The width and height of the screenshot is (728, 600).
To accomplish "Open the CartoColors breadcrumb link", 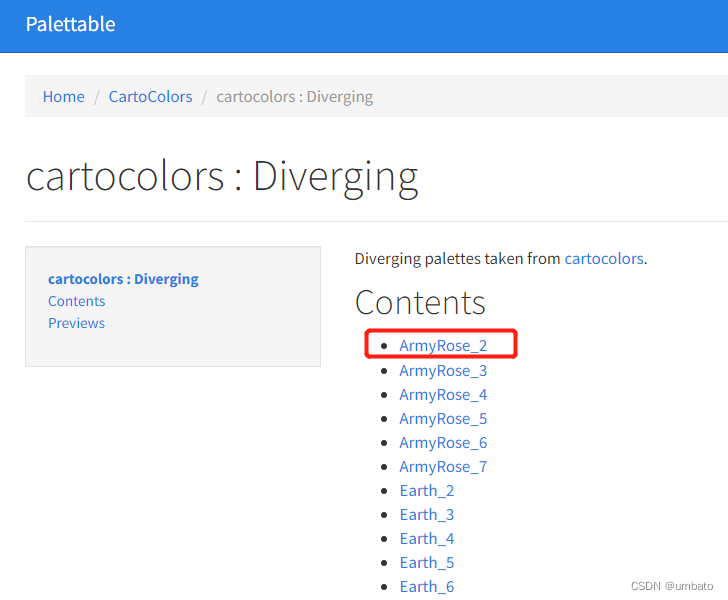I will pyautogui.click(x=150, y=97).
